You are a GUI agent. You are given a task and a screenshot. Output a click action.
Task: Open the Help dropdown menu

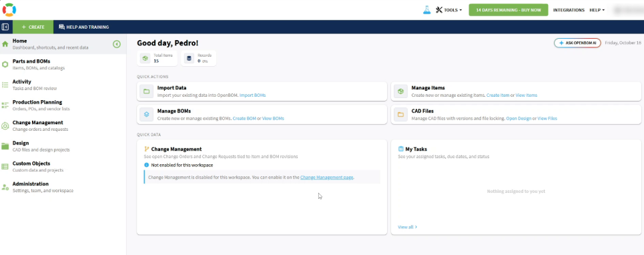point(597,10)
